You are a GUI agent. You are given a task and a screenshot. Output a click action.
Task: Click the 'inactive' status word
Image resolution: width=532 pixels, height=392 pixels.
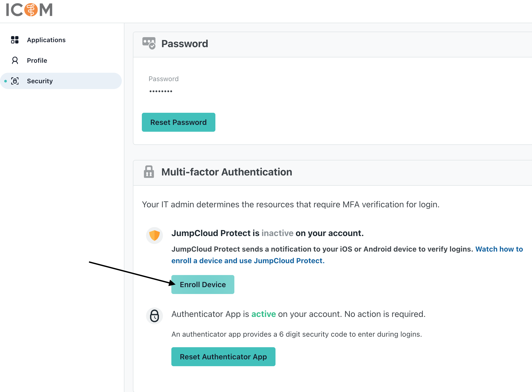coord(277,233)
